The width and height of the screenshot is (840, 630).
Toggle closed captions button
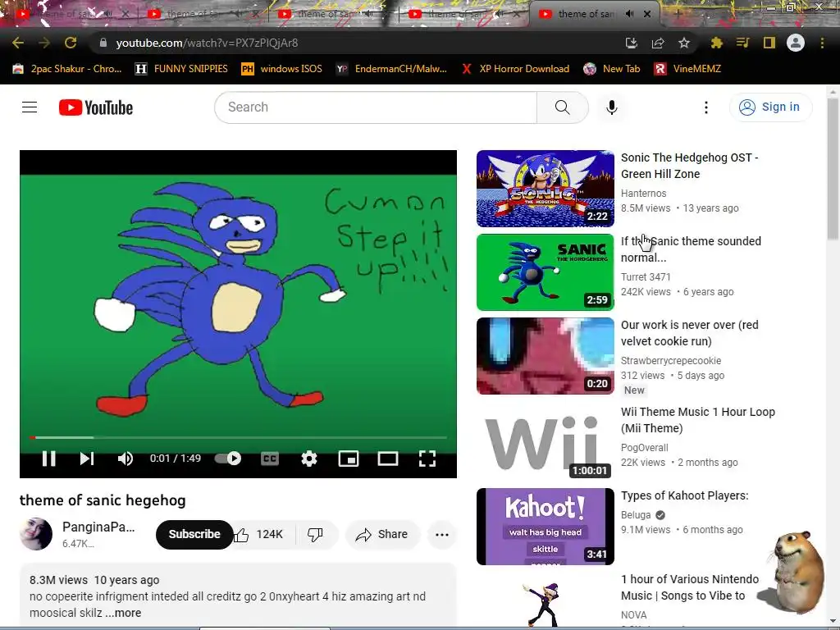pyautogui.click(x=270, y=459)
